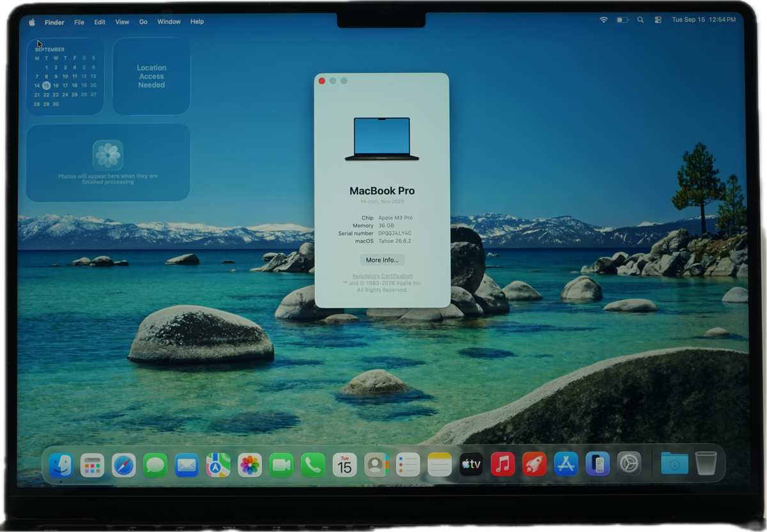Open the Window menu
The height and width of the screenshot is (532, 767).
coord(169,22)
